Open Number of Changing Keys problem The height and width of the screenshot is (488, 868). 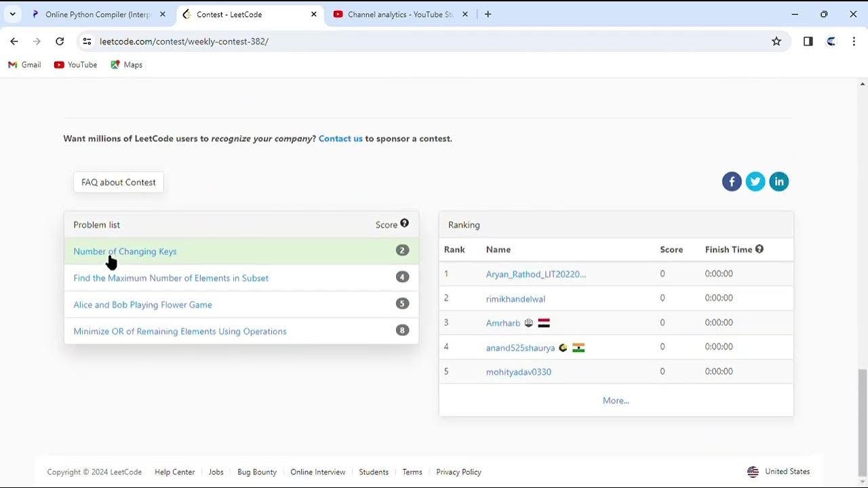125,251
